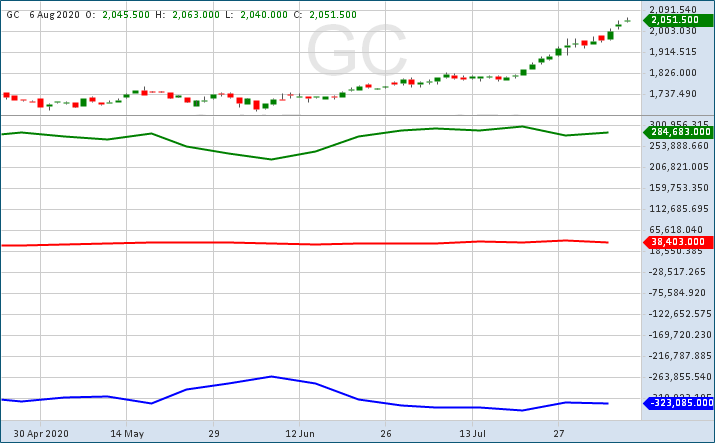The height and width of the screenshot is (443, 715).
Task: Click price axis label 2,003.030
Action: click(673, 31)
